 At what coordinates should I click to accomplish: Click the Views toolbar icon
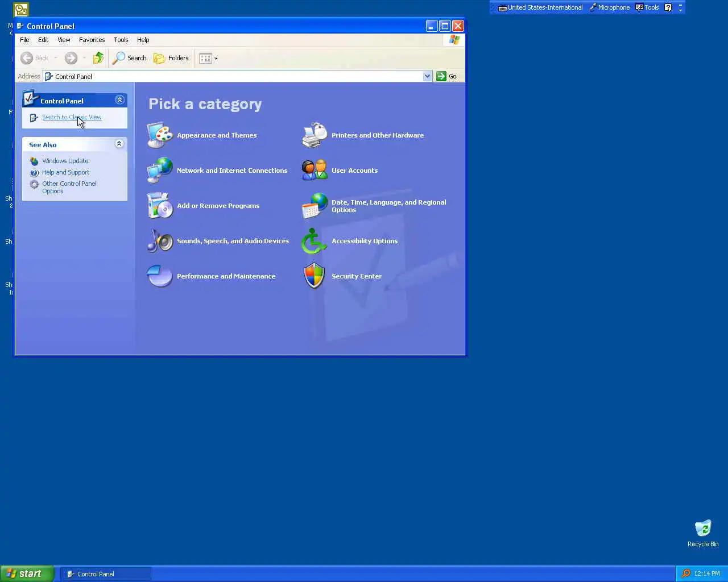pos(206,58)
